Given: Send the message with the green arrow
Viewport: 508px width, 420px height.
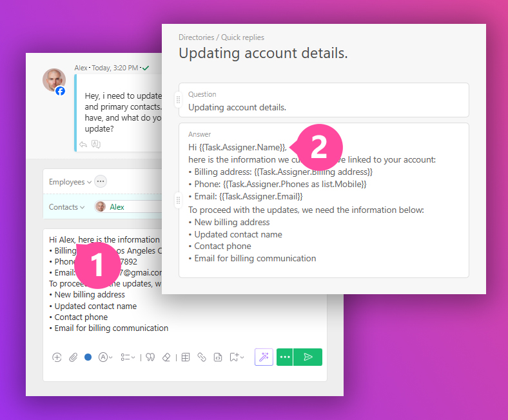Looking at the screenshot, I should (x=308, y=357).
